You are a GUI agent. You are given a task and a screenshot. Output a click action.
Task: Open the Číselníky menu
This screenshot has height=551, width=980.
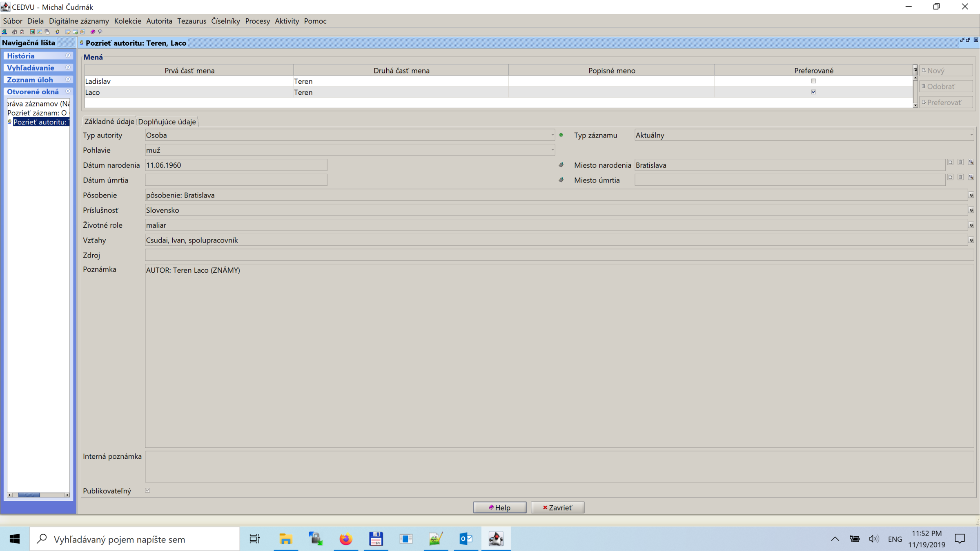click(x=225, y=21)
